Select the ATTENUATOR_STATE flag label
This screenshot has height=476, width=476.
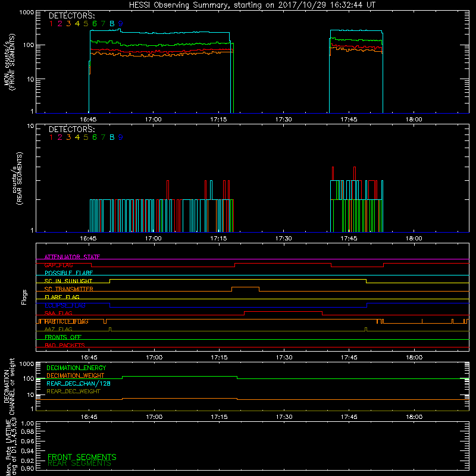(72, 257)
